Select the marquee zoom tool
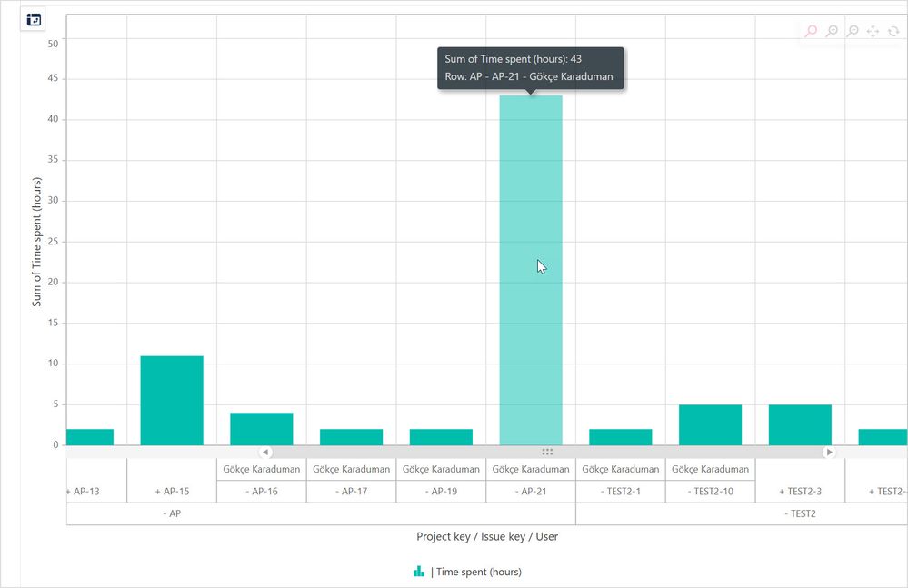 (x=811, y=30)
